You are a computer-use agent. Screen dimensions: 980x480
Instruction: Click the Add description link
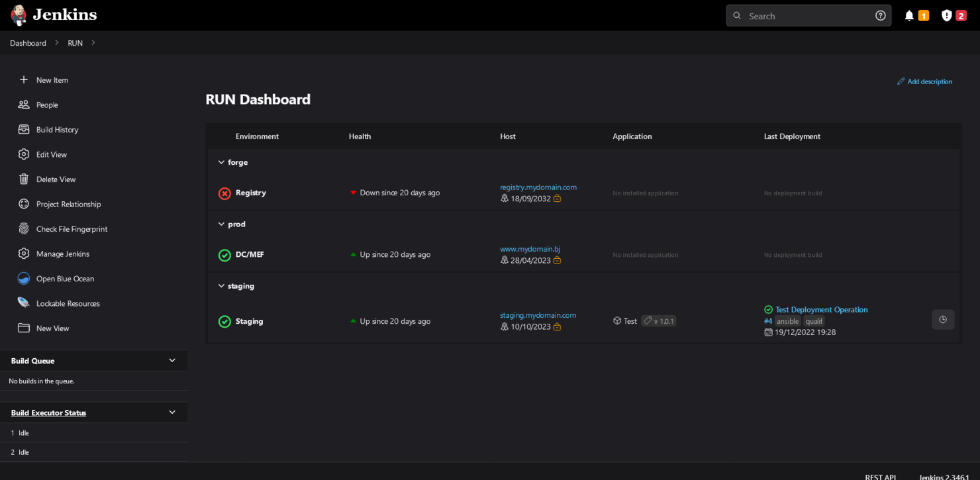(925, 81)
